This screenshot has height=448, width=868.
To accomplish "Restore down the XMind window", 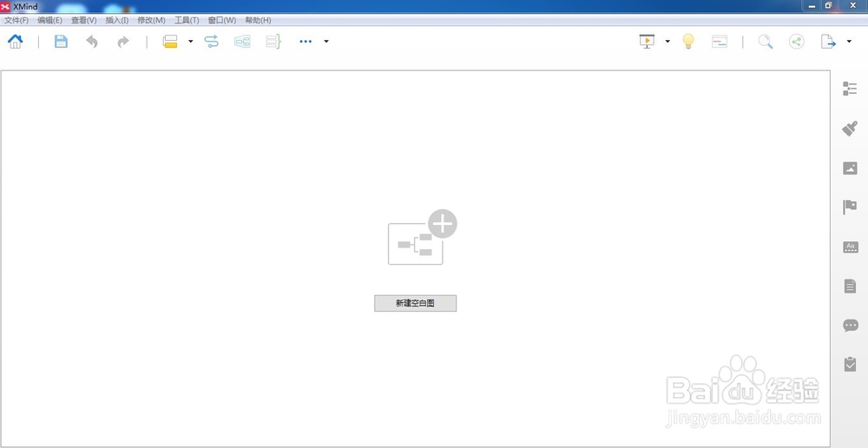I will pos(828,5).
